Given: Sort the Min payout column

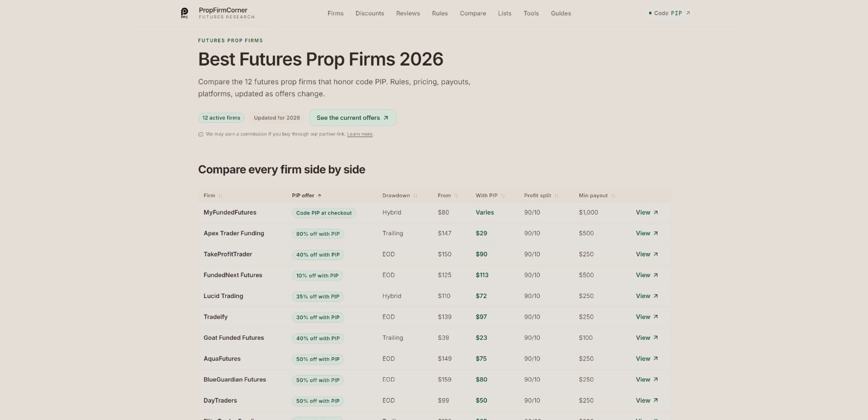Looking at the screenshot, I should (612, 196).
